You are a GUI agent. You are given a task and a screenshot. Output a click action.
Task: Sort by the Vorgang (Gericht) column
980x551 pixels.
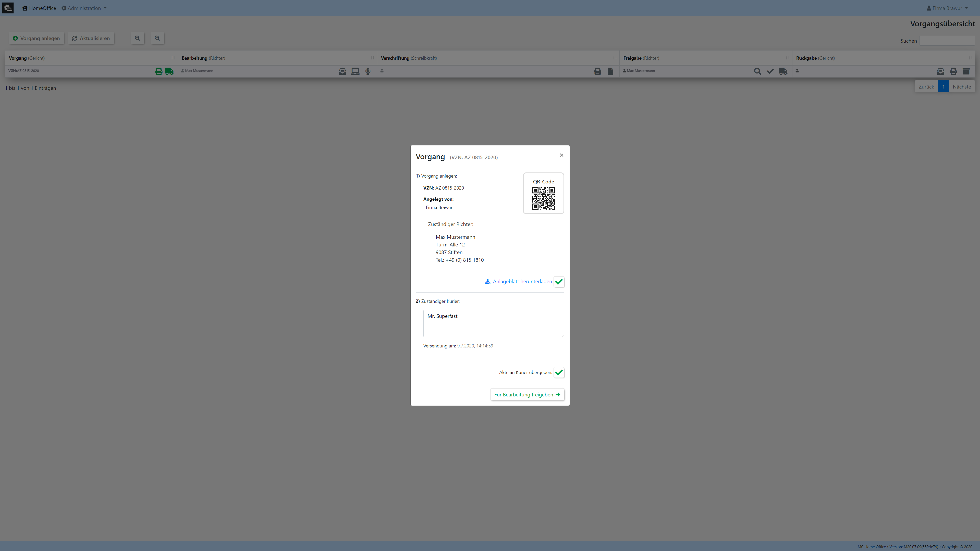click(x=91, y=58)
